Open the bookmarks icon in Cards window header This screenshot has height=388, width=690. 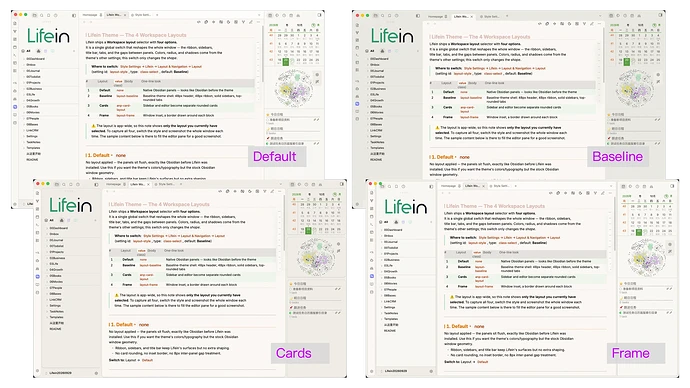coord(71,184)
